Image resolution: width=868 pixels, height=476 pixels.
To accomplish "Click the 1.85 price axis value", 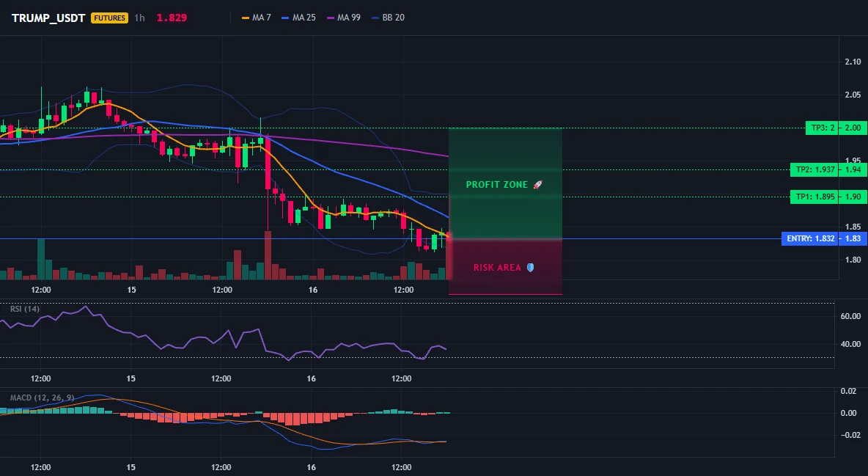I will [x=853, y=227].
